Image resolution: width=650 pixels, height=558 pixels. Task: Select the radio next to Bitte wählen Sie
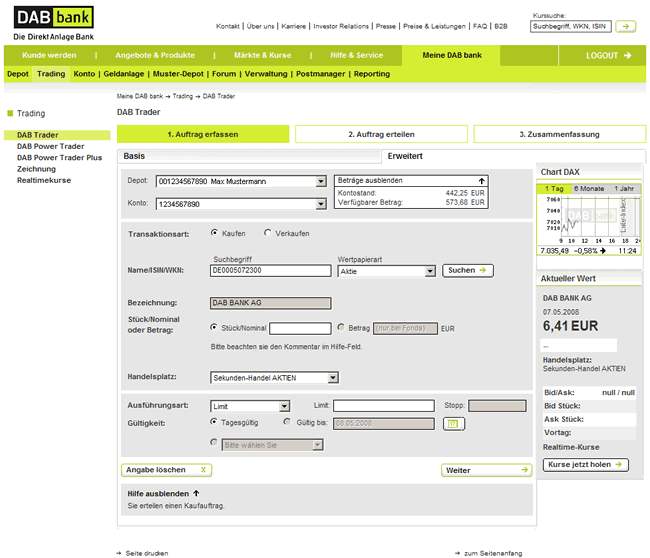[214, 442]
